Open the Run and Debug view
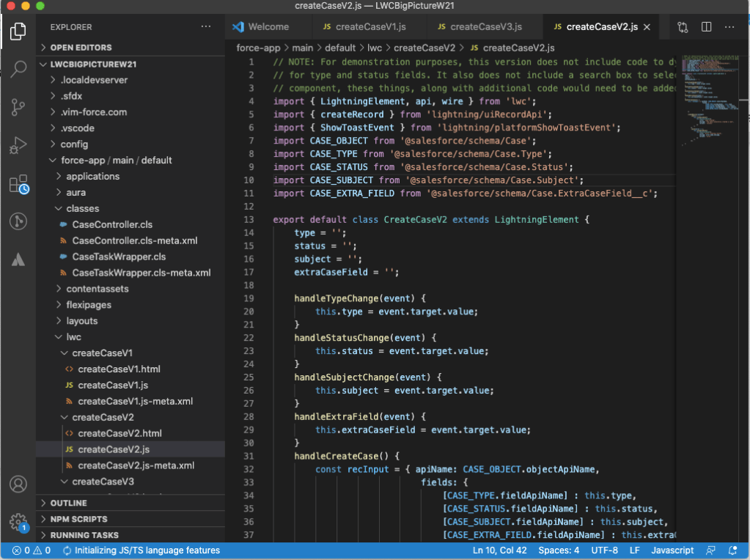This screenshot has height=560, width=750. click(x=18, y=144)
